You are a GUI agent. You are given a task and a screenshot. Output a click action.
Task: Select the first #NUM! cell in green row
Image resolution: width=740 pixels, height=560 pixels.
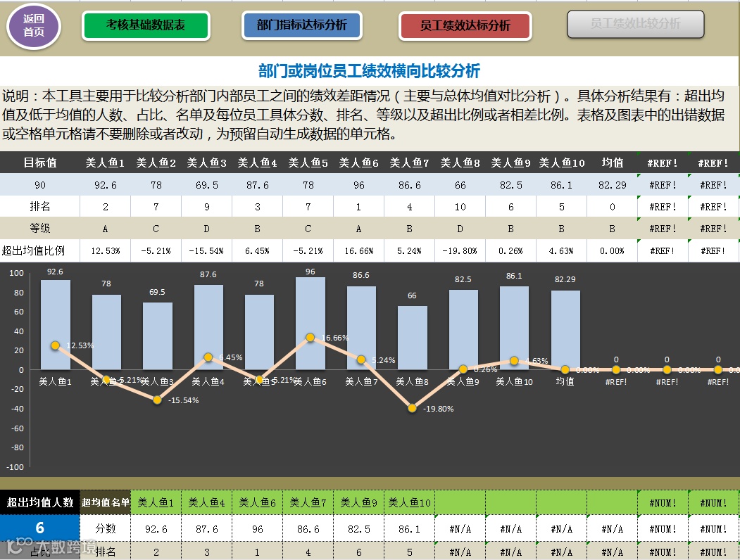click(x=663, y=502)
